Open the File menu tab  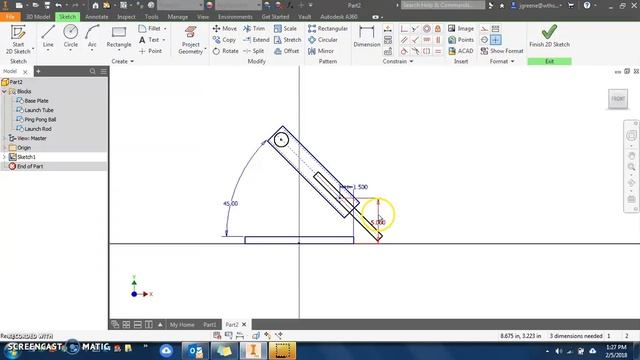(x=10, y=17)
